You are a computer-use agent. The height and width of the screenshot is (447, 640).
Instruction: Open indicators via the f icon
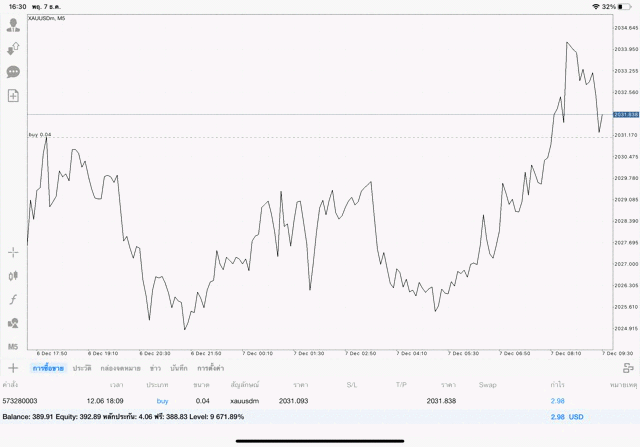coord(14,299)
